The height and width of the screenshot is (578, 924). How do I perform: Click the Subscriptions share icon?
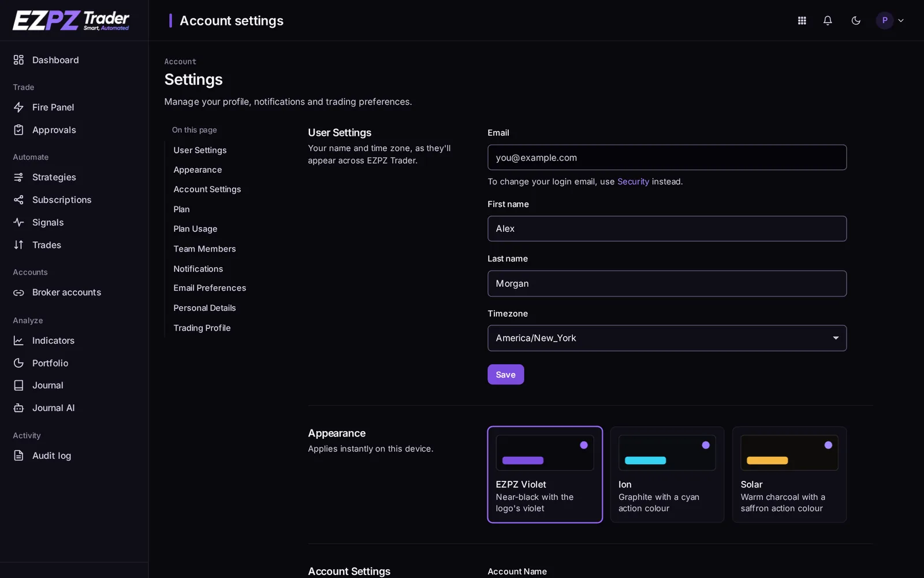[x=18, y=200]
